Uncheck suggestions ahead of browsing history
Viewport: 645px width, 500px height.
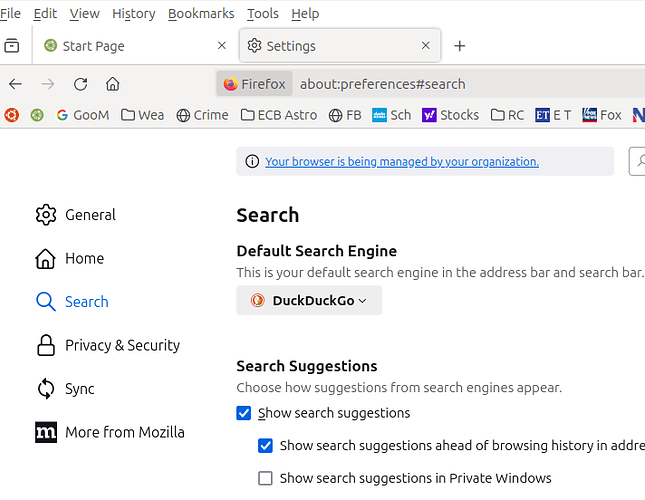coord(265,446)
